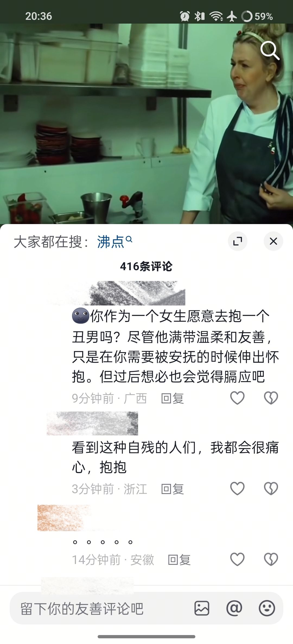Image resolution: width=293 pixels, height=644 pixels.
Task: Tap the search magnifier over the video
Action: (x=270, y=50)
